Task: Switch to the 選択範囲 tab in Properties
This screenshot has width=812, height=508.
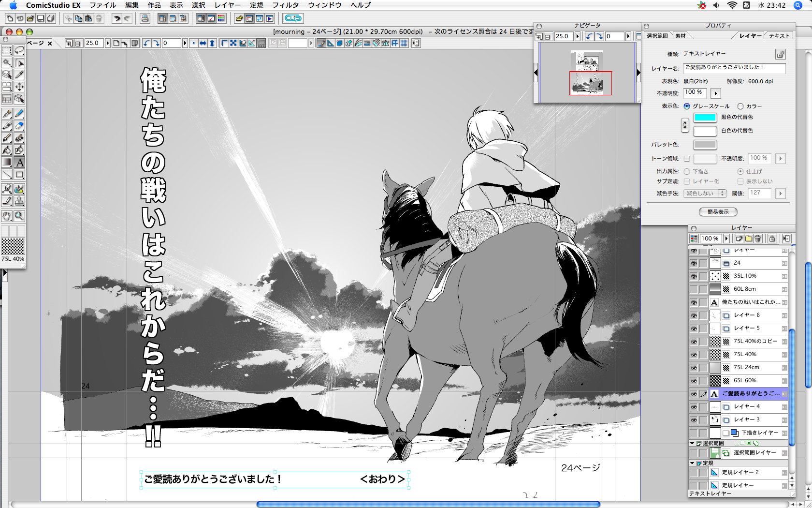Action: point(657,36)
